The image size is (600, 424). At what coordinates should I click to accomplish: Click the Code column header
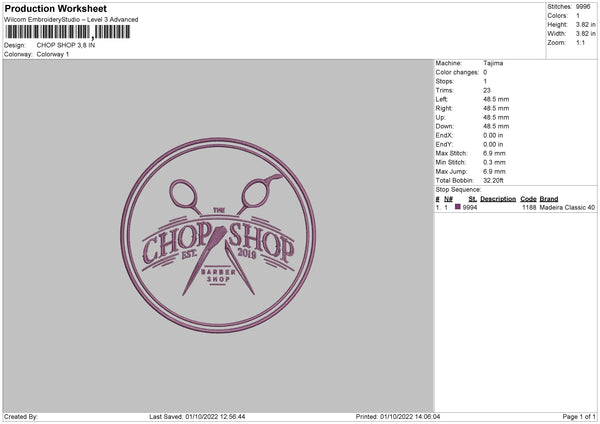(x=528, y=199)
